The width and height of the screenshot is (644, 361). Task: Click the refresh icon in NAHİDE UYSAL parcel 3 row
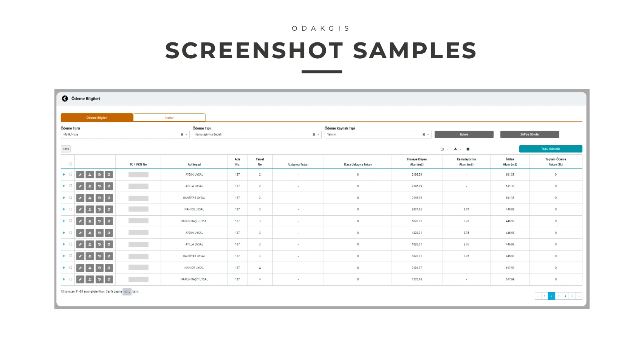[109, 210]
